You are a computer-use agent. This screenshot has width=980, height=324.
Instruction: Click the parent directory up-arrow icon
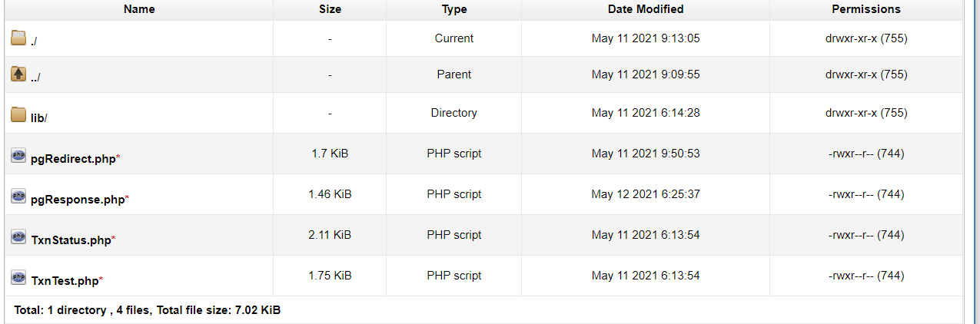pyautogui.click(x=18, y=74)
